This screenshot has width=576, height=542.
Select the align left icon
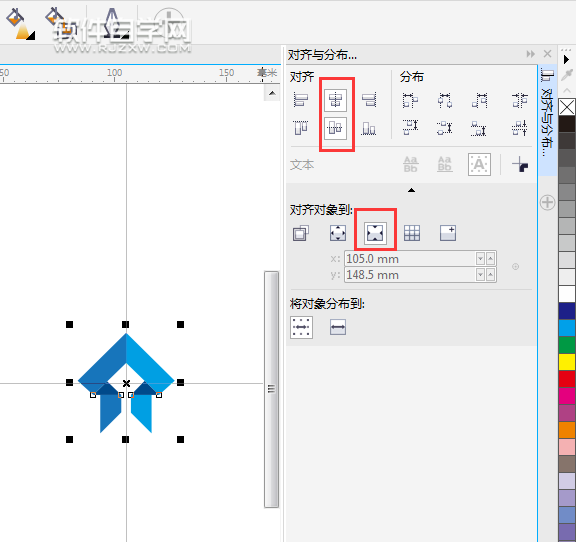pyautogui.click(x=301, y=100)
